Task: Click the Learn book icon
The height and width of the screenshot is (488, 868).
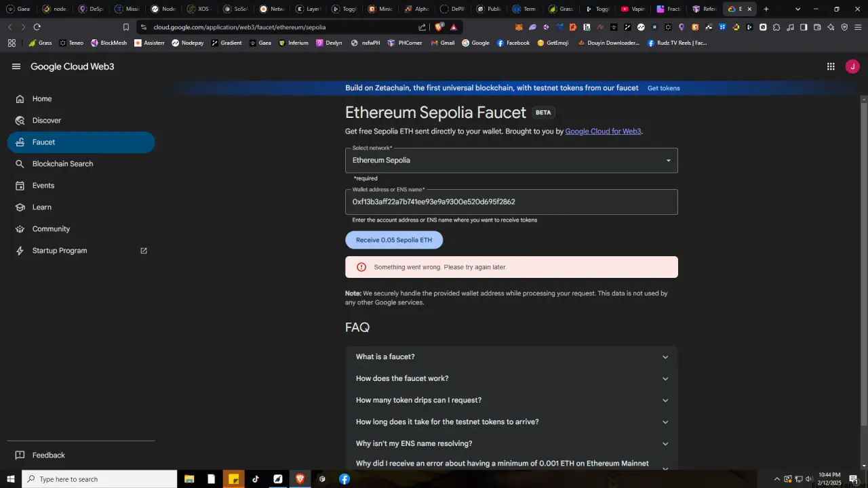Action: 20,207
